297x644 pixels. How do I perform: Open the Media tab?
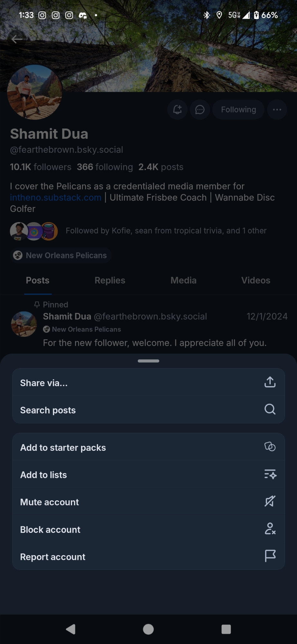(183, 280)
